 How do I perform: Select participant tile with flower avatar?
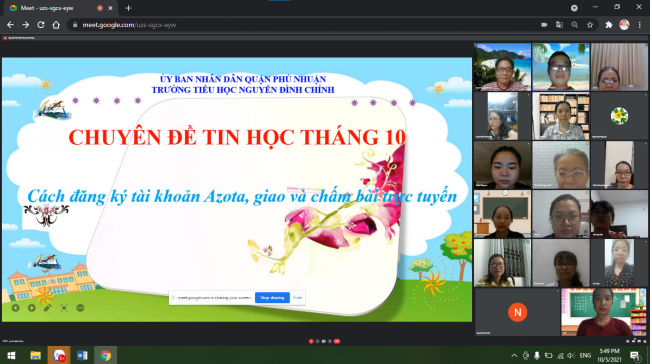click(x=619, y=116)
